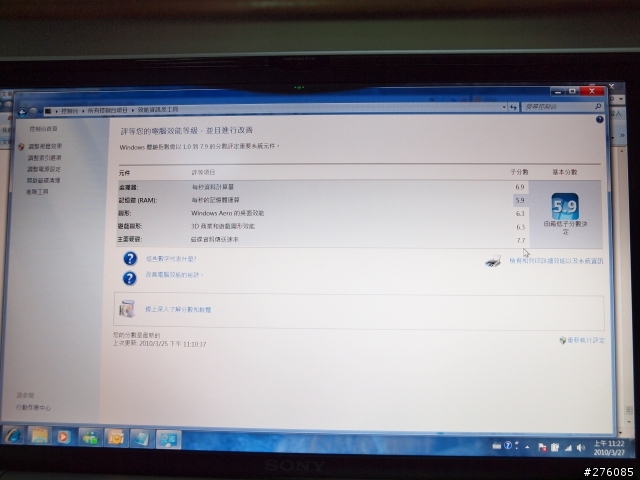
Task: Open 行動作業中心 link in sidebar
Action: 33,407
